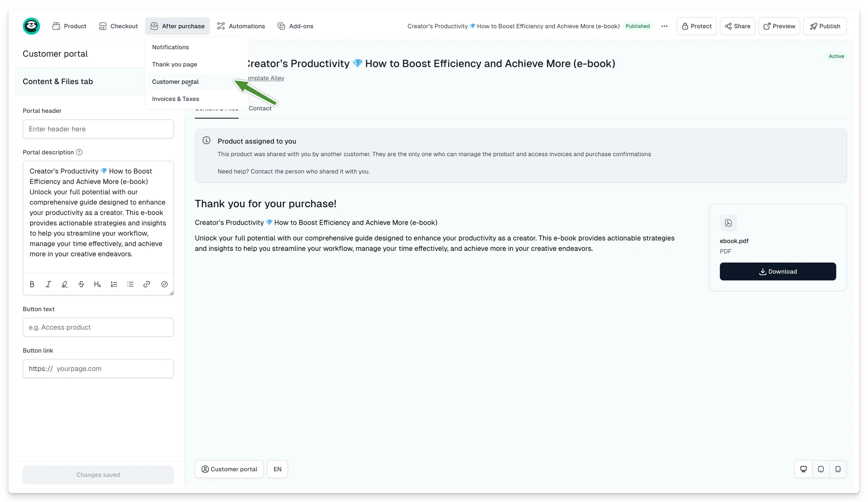Switch preview to mobile view

pos(838,469)
